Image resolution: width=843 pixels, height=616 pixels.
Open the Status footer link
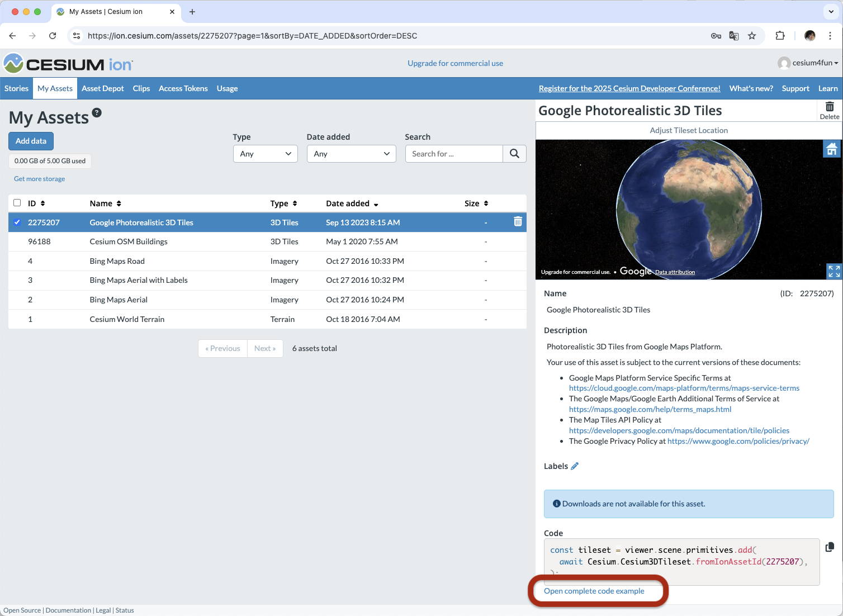[125, 610]
